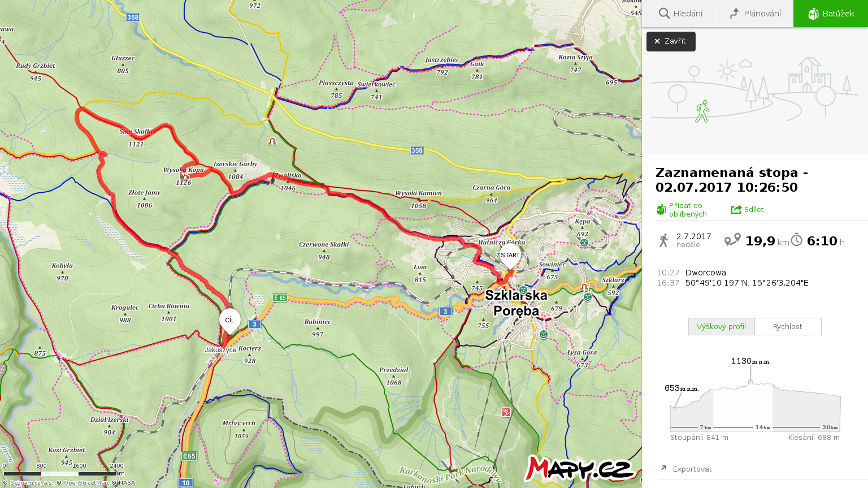Click the Wysoka Kopa hut icon
The height and width of the screenshot is (488, 868).
(x=184, y=176)
